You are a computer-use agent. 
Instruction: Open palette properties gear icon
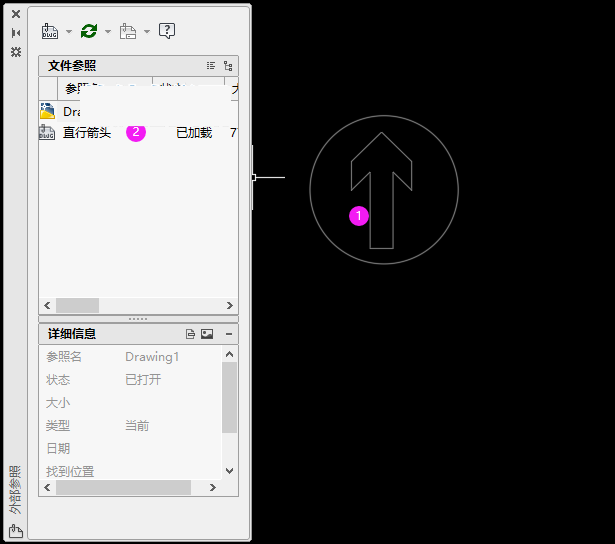point(16,52)
